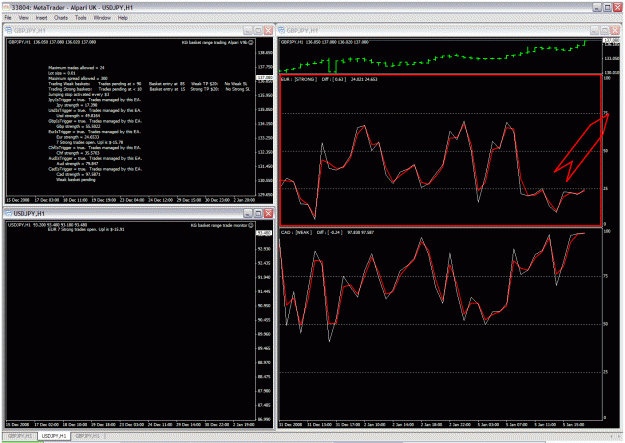Click the 'Cad strength = 97.5871' line
Image resolution: width=625 pixels, height=443 pixels.
tap(78, 174)
